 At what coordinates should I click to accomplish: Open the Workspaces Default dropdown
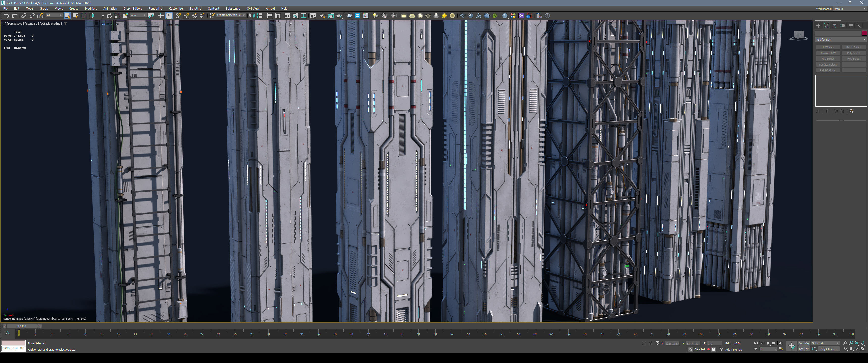[x=850, y=9]
